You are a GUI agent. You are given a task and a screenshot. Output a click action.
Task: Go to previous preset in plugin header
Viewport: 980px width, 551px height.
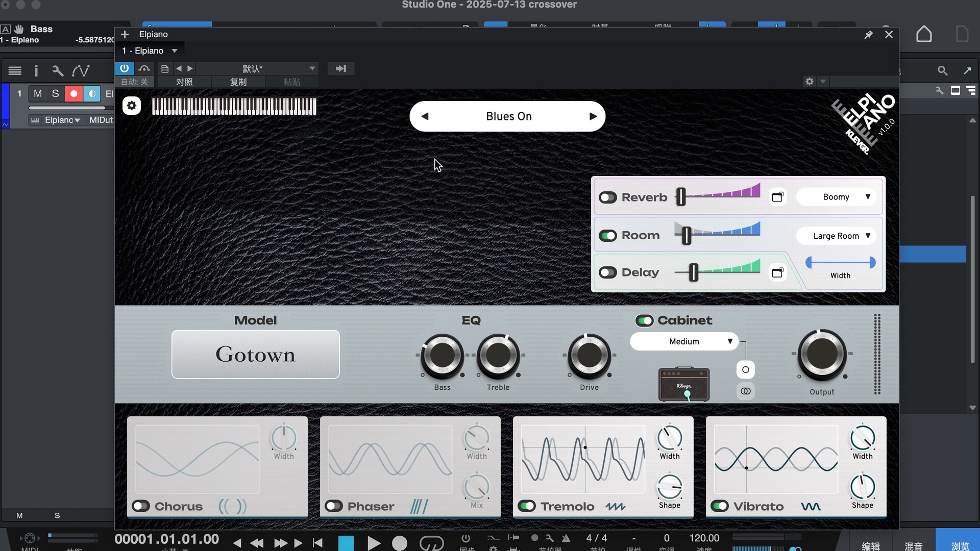tap(179, 68)
